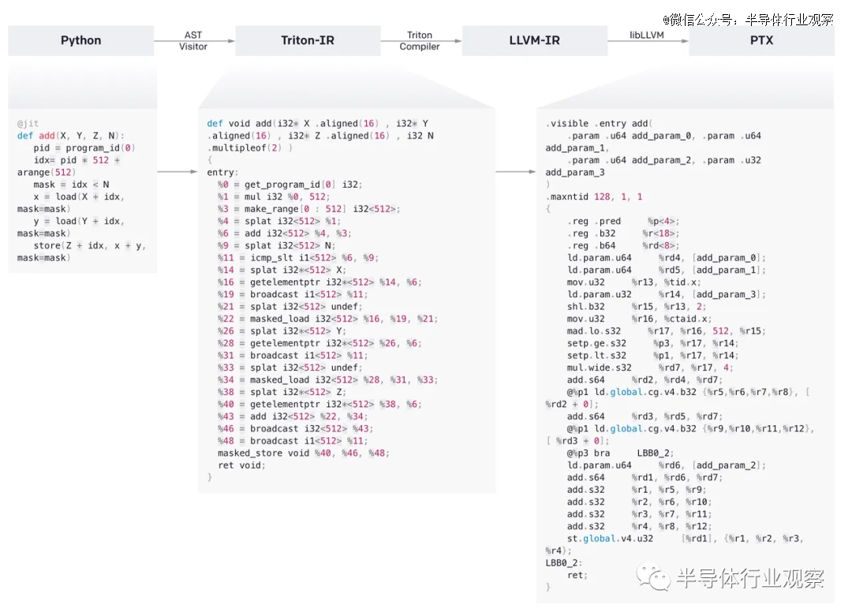
Task: Click the '%43 = add i32<512> %22, %34;' line
Action: point(293,416)
